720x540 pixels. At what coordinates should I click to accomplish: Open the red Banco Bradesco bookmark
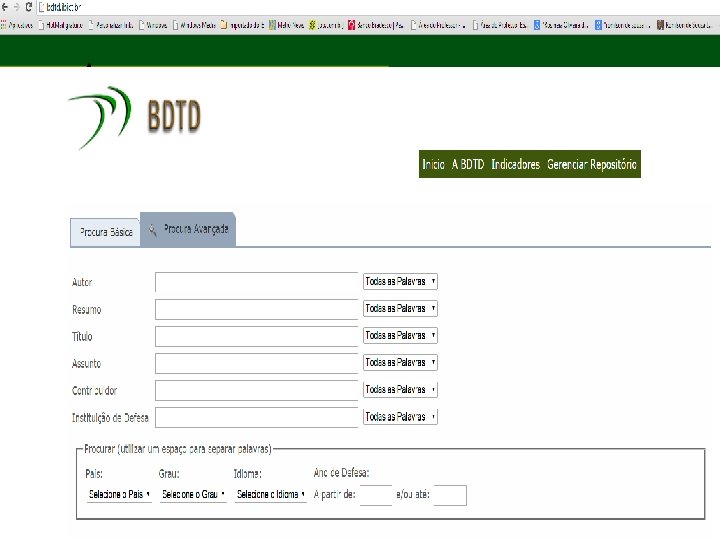[x=376, y=25]
